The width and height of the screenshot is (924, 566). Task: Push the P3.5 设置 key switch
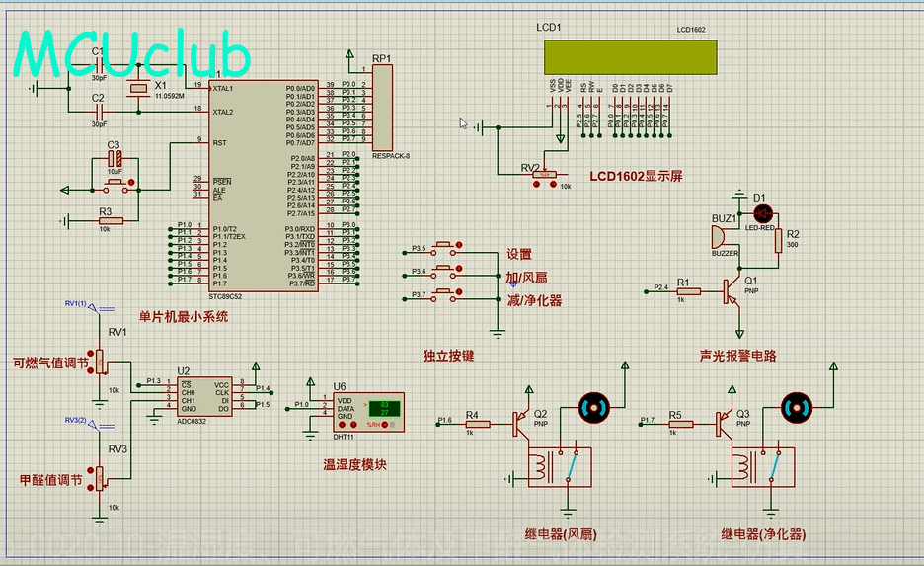443,249
